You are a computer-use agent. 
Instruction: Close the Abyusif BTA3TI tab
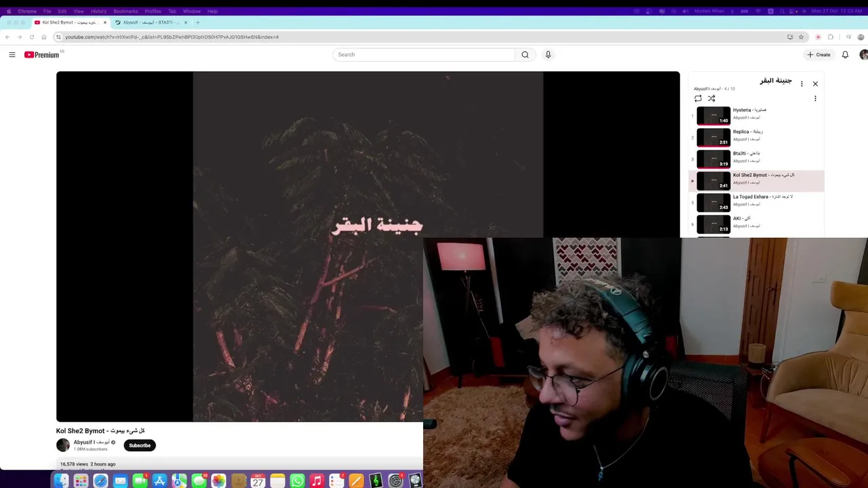186,22
